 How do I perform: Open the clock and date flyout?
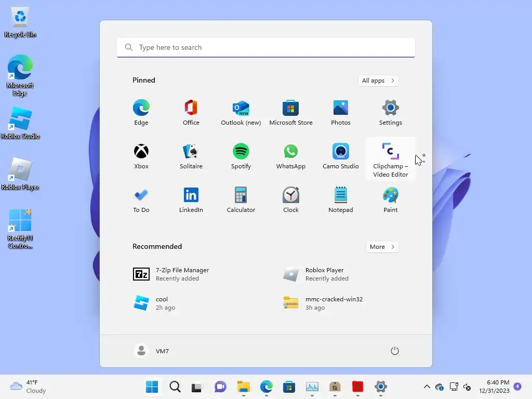[x=494, y=387]
